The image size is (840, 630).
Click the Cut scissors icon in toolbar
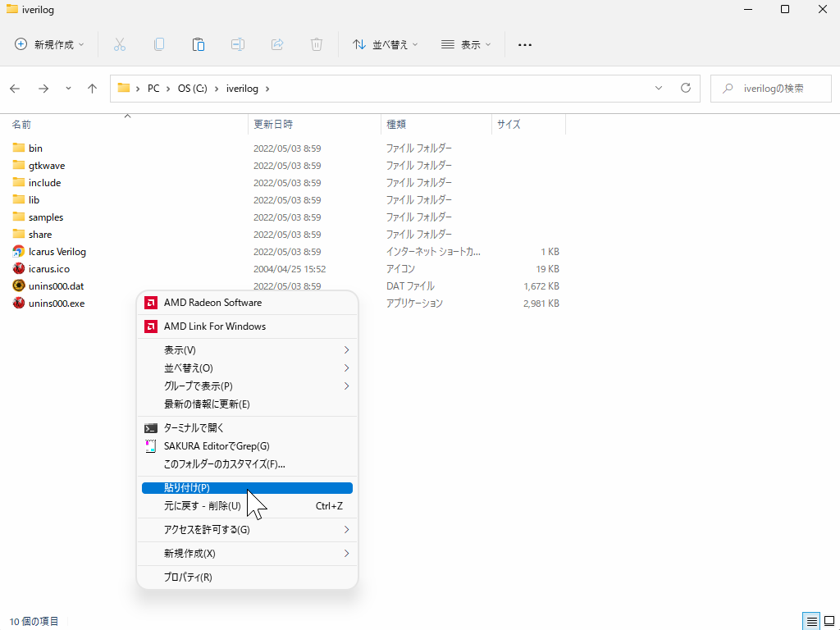coord(120,44)
